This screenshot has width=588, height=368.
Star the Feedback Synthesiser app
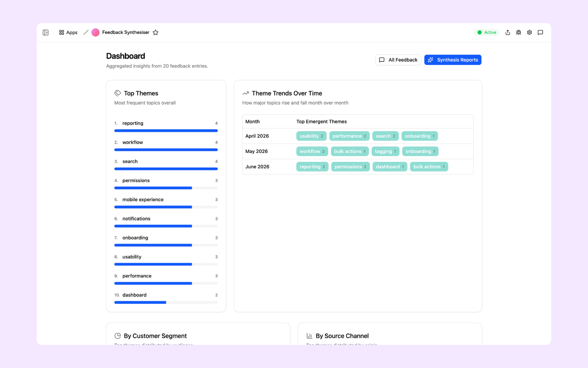point(156,32)
